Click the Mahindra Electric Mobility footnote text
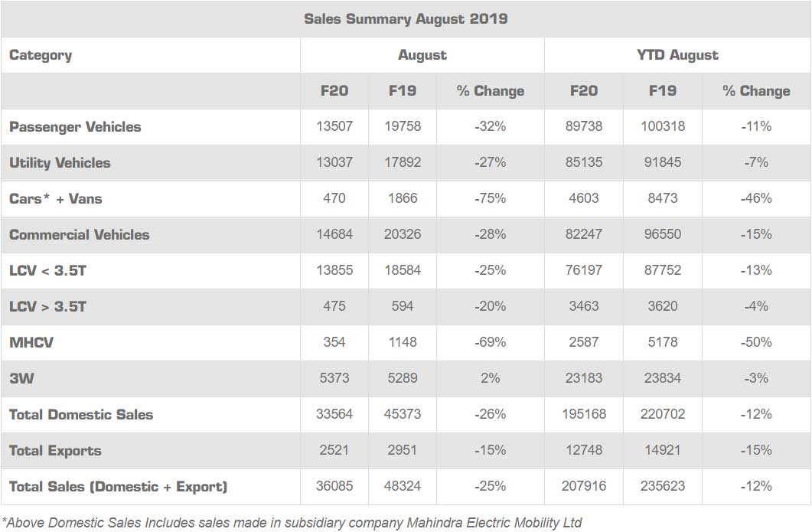The width and height of the screenshot is (812, 532). click(x=292, y=523)
